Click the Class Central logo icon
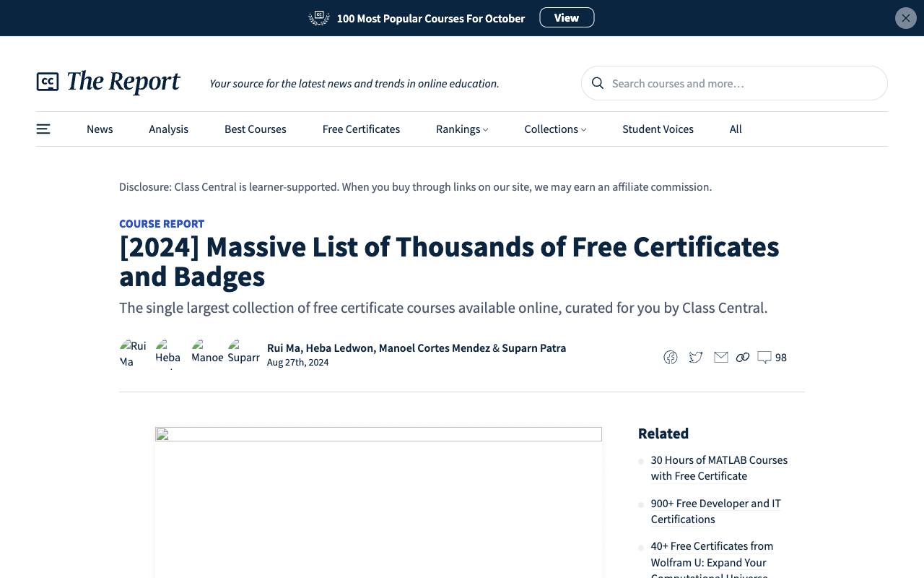The image size is (924, 578). [x=48, y=82]
